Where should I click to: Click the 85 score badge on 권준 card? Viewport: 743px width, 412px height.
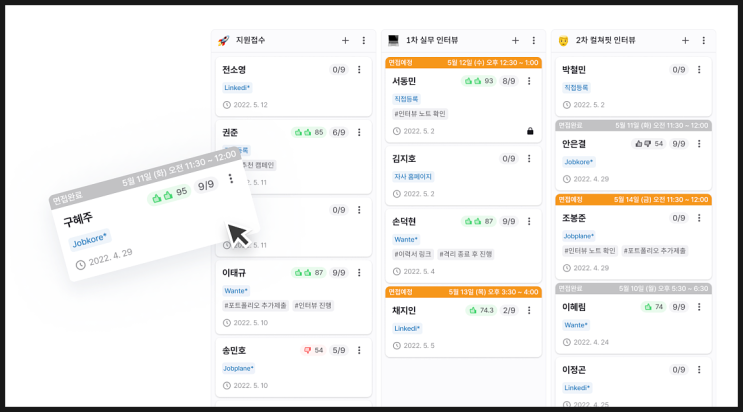tap(308, 132)
